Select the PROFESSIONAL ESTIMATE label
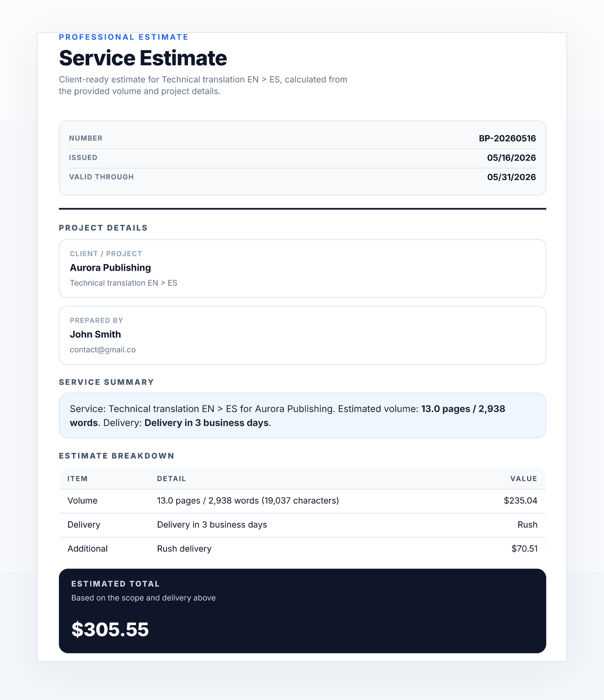The width and height of the screenshot is (604, 700). pos(123,37)
